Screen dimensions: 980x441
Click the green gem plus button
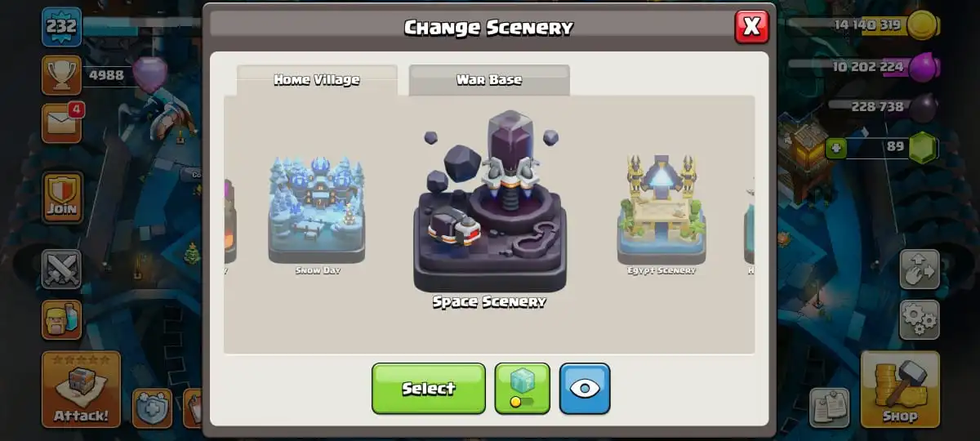click(835, 148)
